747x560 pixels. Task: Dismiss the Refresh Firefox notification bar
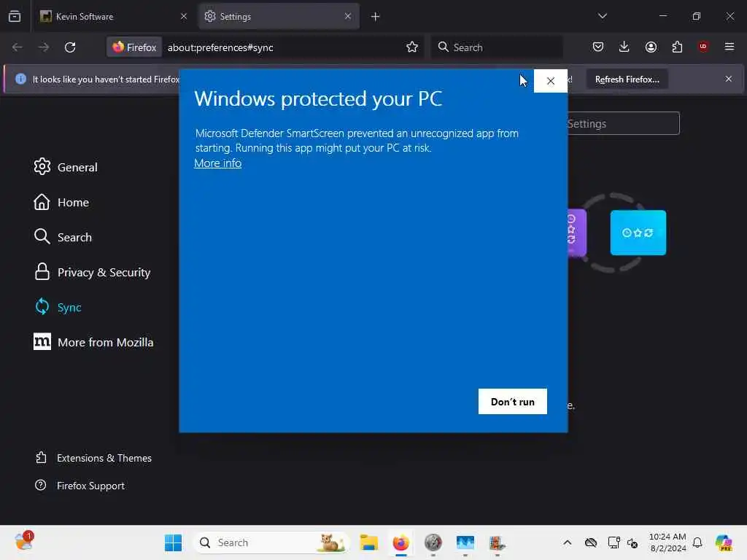coord(729,79)
